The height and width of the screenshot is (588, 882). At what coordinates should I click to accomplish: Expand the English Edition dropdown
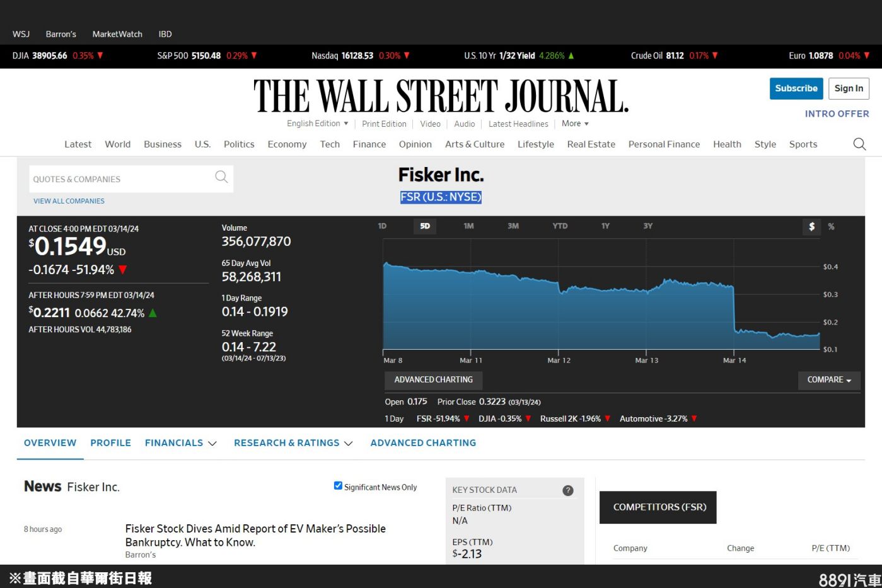[317, 124]
